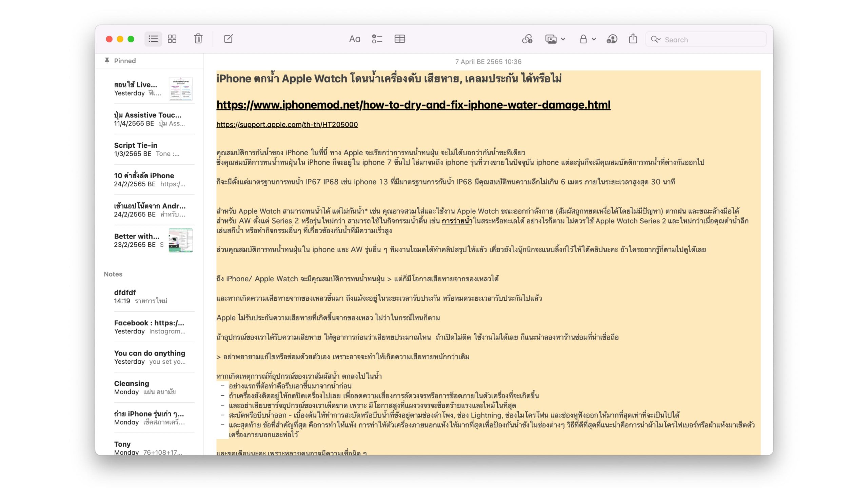
Task: Open the text format Aa button
Action: [354, 39]
